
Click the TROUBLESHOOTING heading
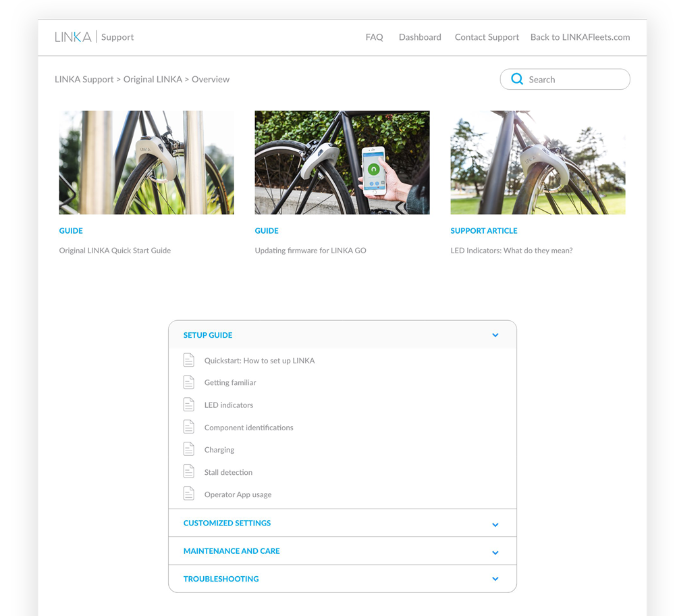click(221, 579)
